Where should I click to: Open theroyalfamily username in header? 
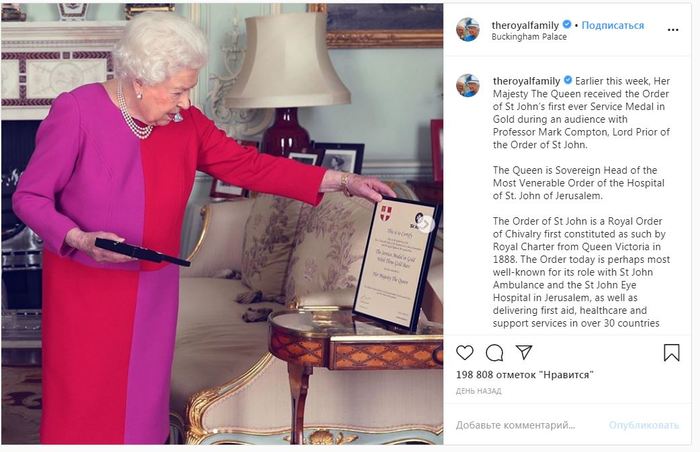point(525,25)
